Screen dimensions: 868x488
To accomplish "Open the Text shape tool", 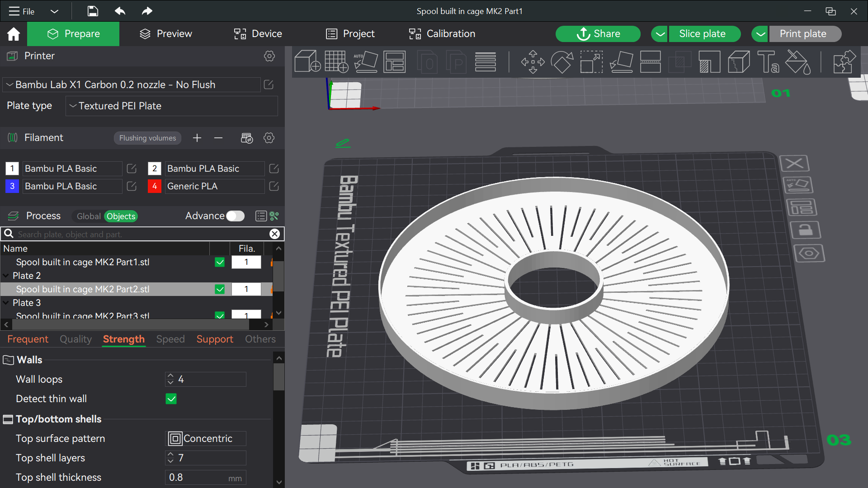I will pos(768,61).
